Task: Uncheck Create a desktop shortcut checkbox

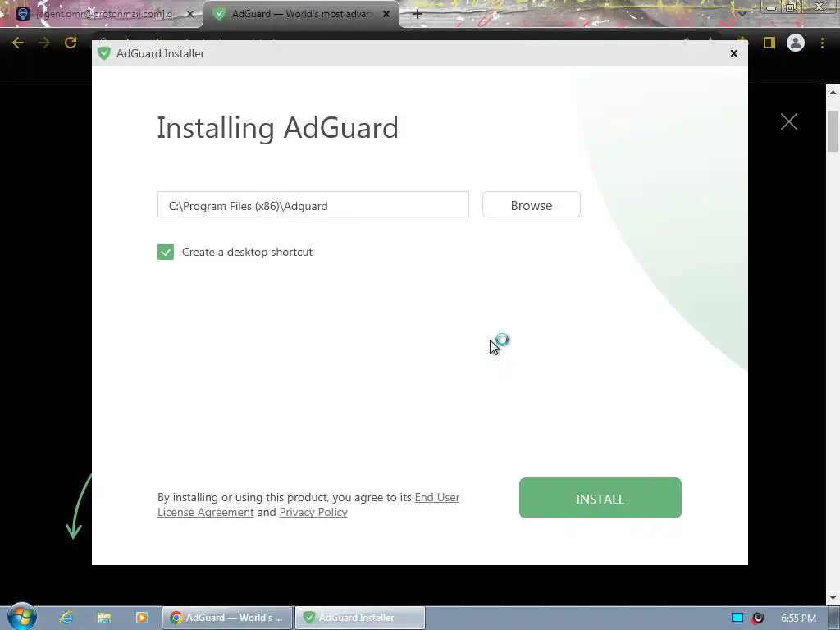Action: (166, 252)
